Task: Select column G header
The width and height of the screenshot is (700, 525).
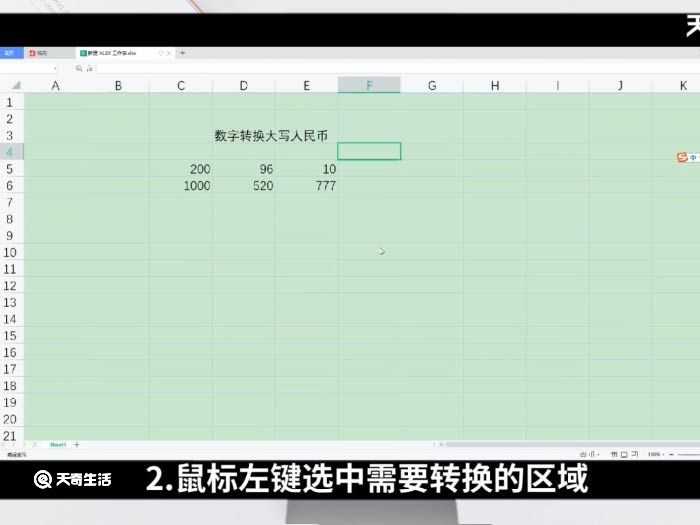Action: (432, 85)
